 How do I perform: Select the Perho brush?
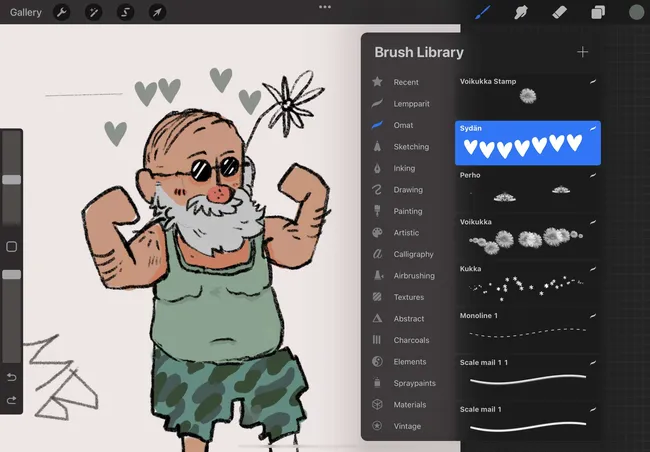tap(528, 190)
